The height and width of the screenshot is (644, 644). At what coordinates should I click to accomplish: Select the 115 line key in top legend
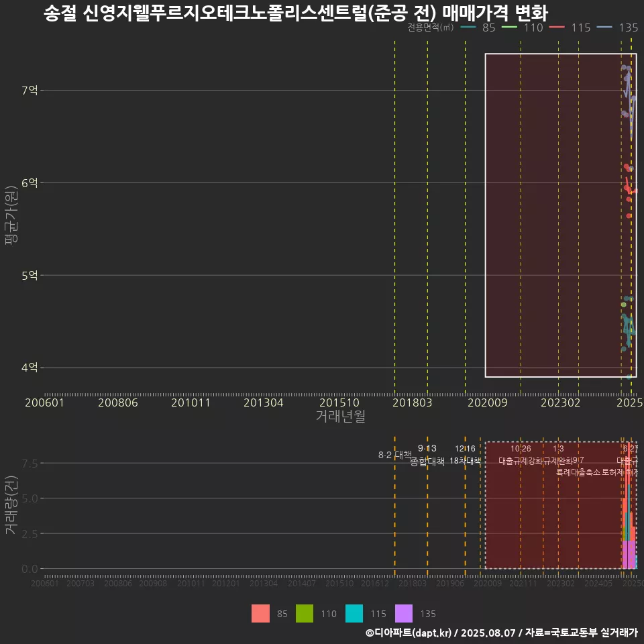click(x=557, y=28)
